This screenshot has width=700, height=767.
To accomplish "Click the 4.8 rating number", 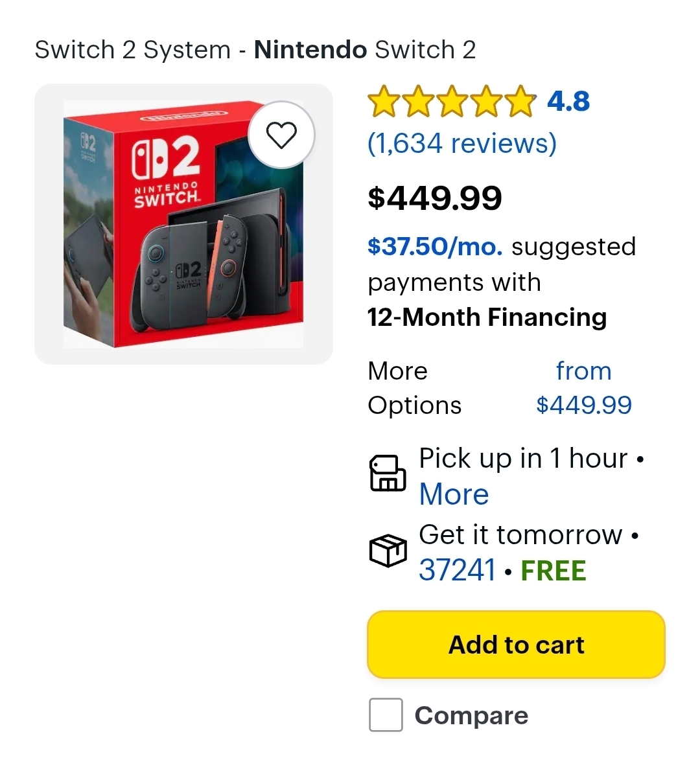I will coord(568,102).
